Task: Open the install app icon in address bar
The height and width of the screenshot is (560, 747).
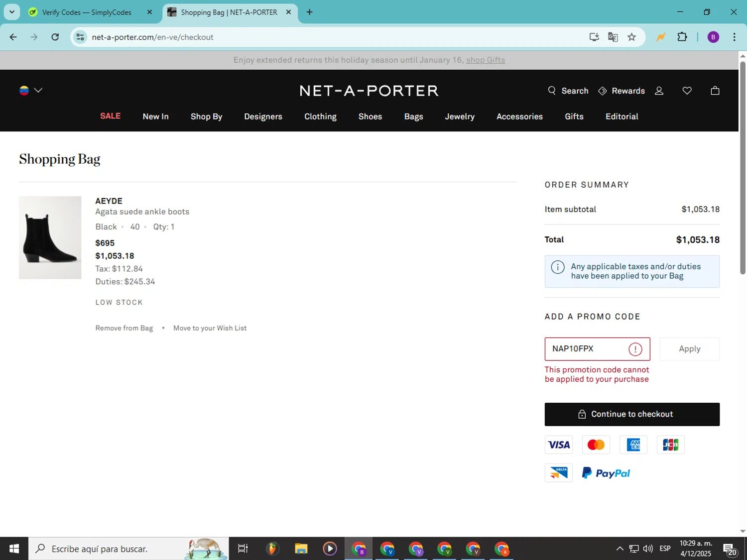Action: [594, 37]
